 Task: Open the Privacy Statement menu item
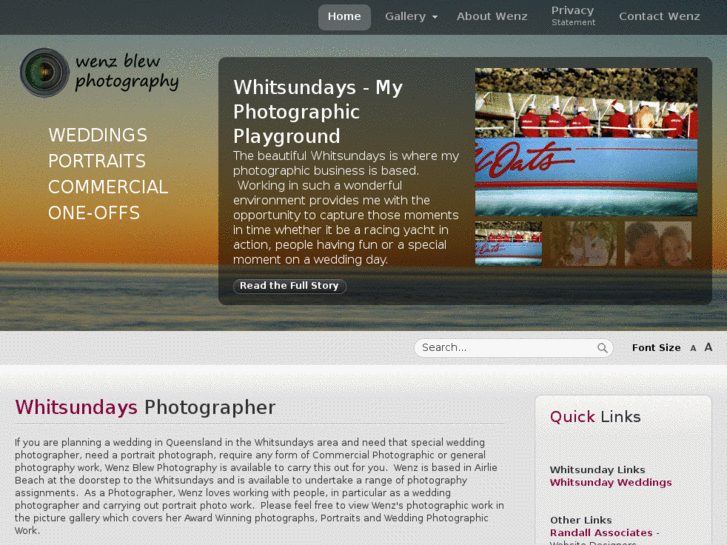coord(573,16)
